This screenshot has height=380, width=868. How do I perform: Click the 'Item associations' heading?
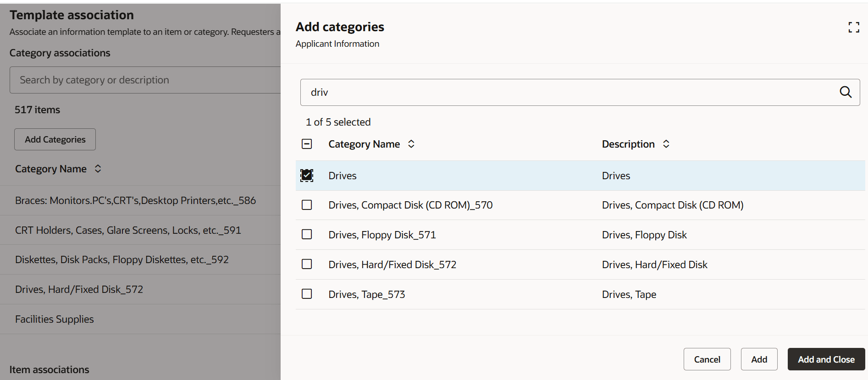coord(49,369)
